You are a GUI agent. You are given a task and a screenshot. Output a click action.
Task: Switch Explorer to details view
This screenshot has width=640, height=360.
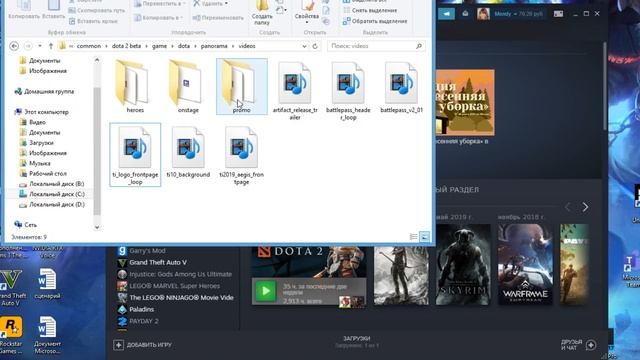coord(413,237)
